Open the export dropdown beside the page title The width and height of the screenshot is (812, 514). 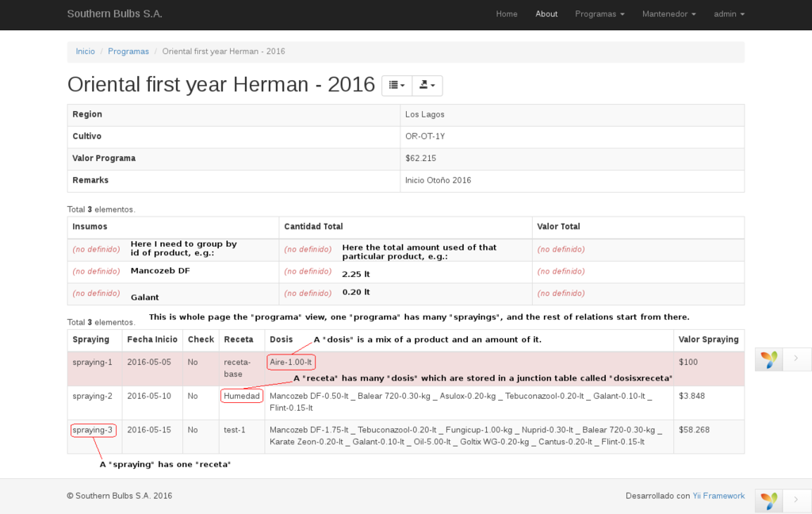[427, 86]
